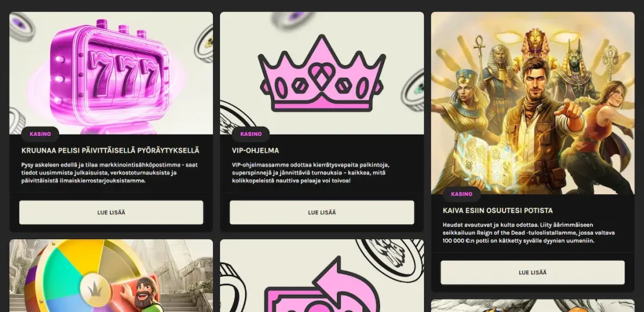Click the VIP-ohjelma title text
Viewport: 644px width, 312px height.
[x=255, y=151]
